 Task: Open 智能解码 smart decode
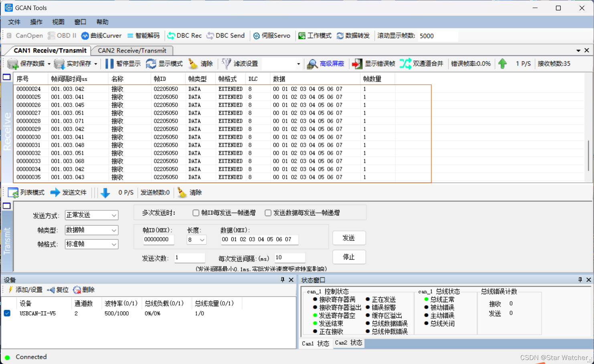(143, 36)
